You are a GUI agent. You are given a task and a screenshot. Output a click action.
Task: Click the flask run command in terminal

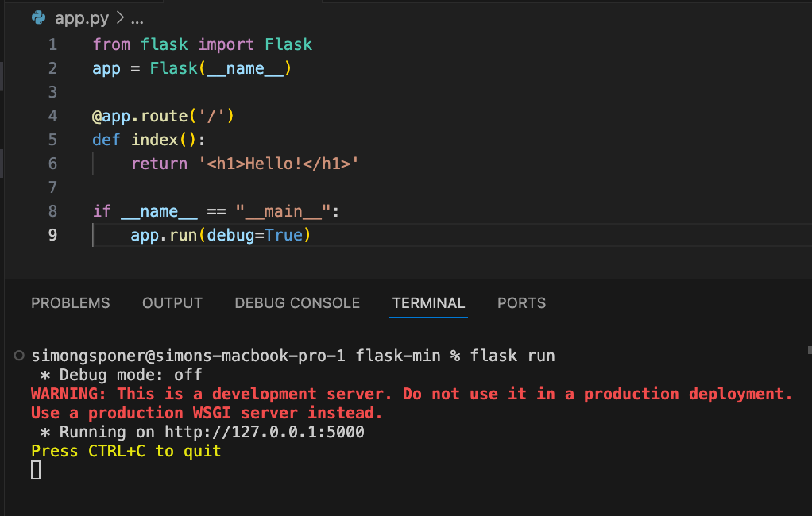tap(512, 356)
